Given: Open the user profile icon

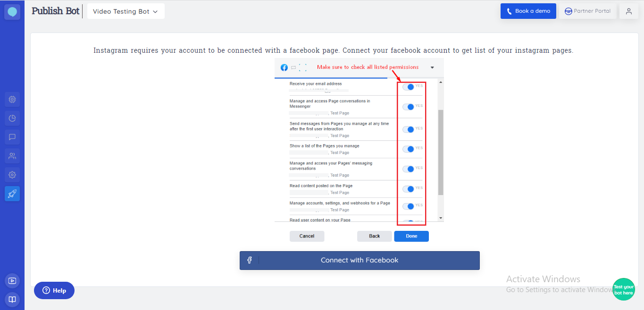Looking at the screenshot, I should pyautogui.click(x=628, y=11).
